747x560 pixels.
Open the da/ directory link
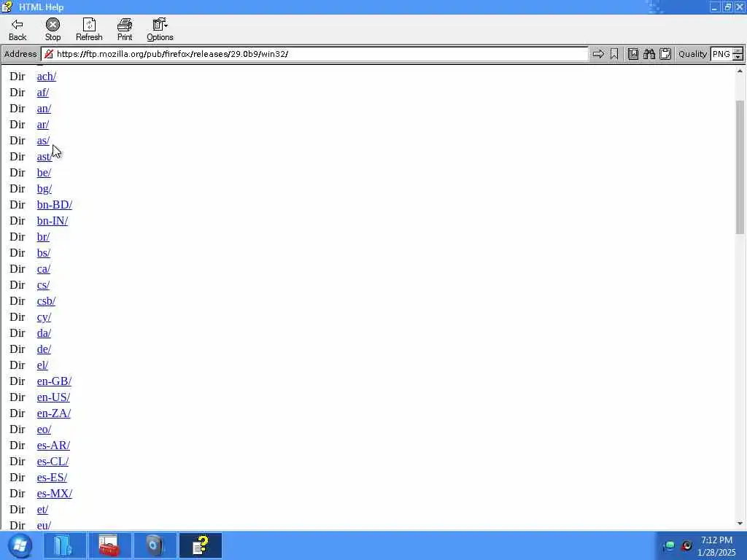(44, 333)
